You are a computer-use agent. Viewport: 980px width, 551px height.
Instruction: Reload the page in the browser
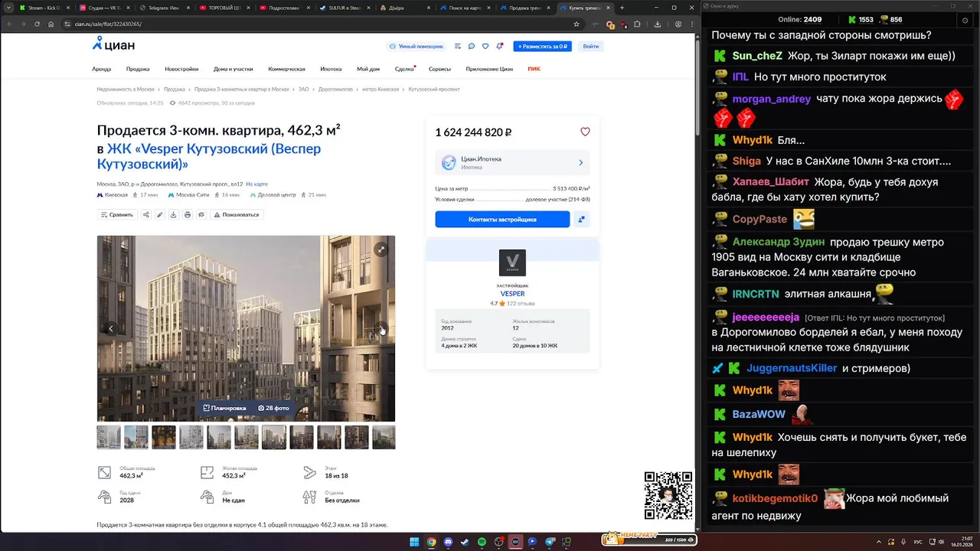(36, 24)
